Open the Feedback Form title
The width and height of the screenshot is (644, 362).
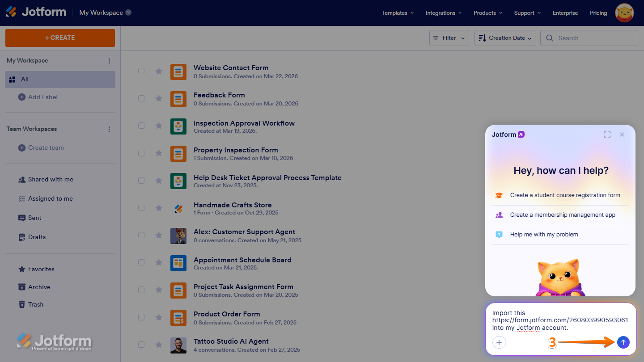tap(219, 95)
